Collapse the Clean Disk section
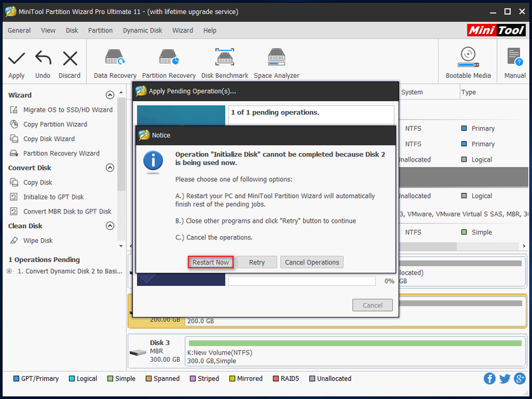Image resolution: width=532 pixels, height=399 pixels. [110, 225]
